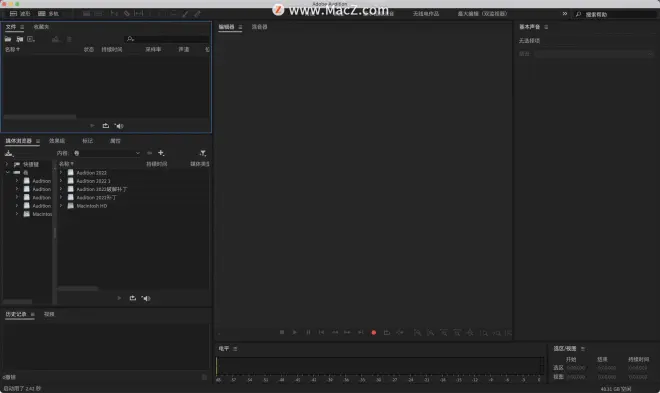Image resolution: width=660 pixels, height=393 pixels.
Task: Open the 内容 contents location dropdown
Action: point(107,153)
